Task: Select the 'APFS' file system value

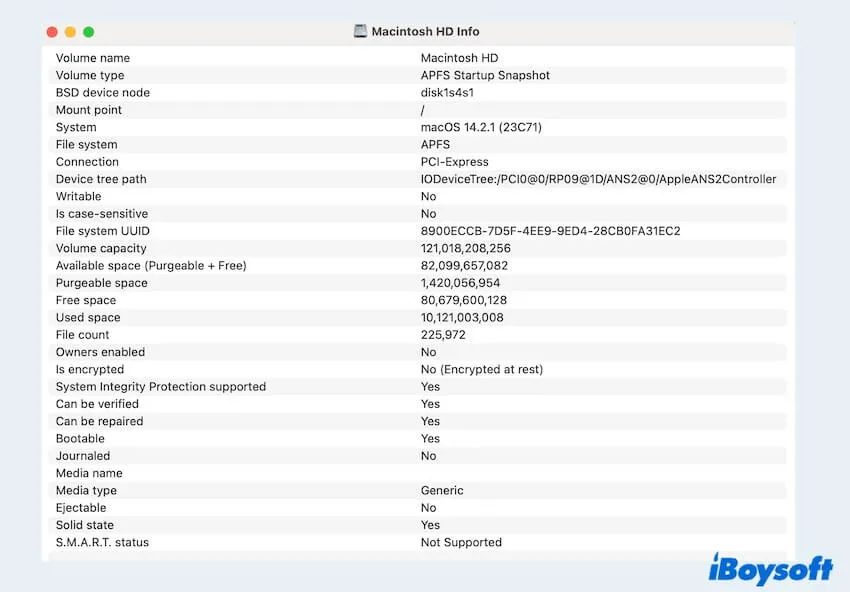Action: click(435, 145)
